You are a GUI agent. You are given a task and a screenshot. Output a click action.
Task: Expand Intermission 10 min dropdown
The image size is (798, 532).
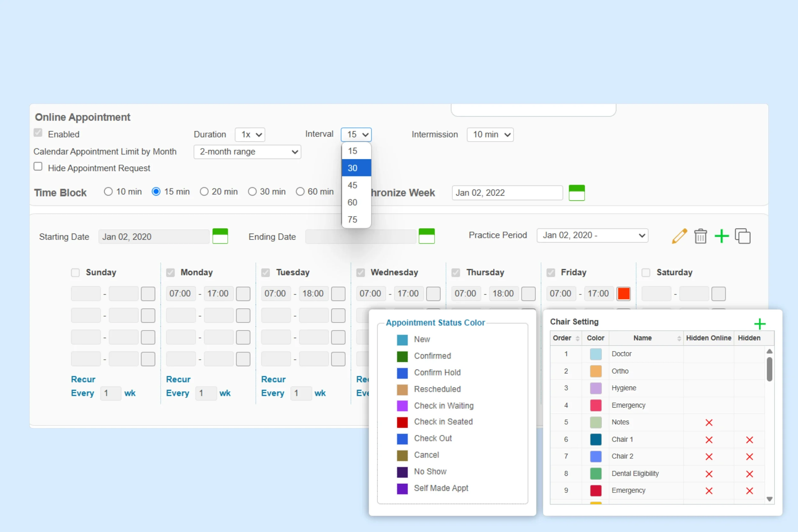[490, 135]
